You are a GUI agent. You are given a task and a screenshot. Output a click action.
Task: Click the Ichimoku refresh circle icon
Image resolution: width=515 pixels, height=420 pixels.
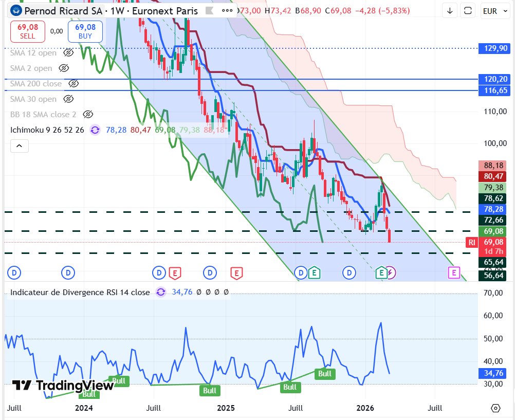click(95, 130)
